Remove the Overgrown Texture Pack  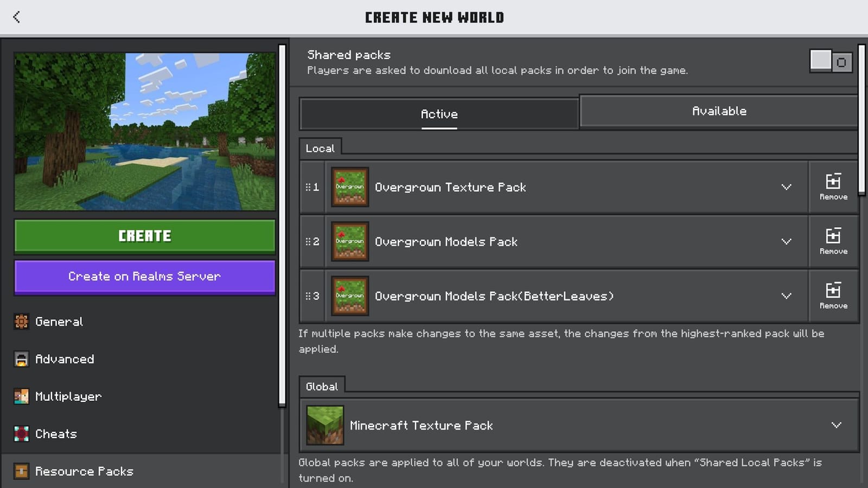[x=833, y=187]
